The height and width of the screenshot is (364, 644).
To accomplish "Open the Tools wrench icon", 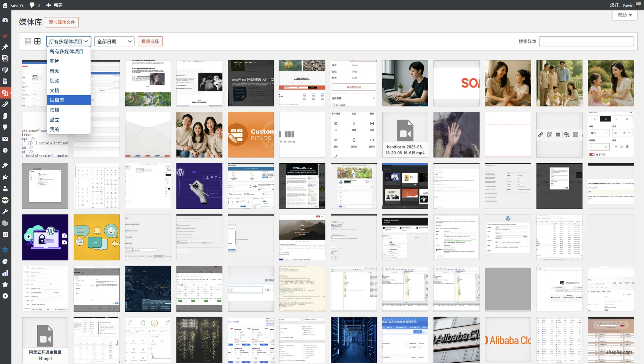I will click(5, 211).
